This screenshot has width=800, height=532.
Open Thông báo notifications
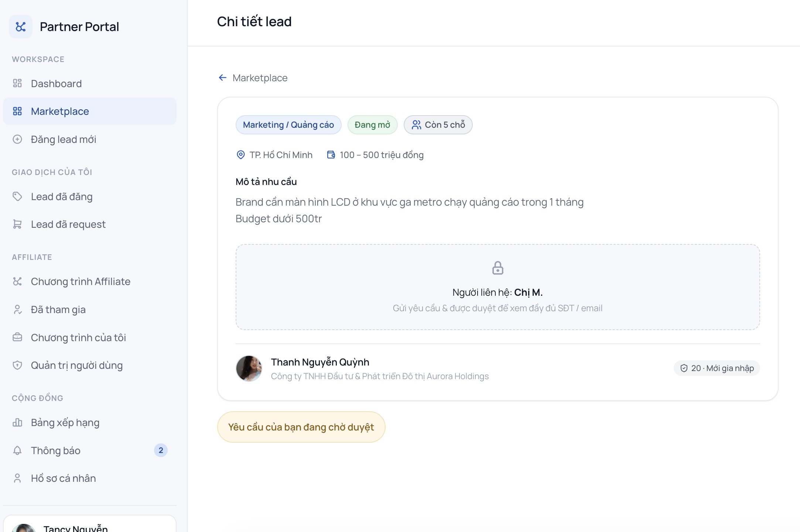click(90, 450)
